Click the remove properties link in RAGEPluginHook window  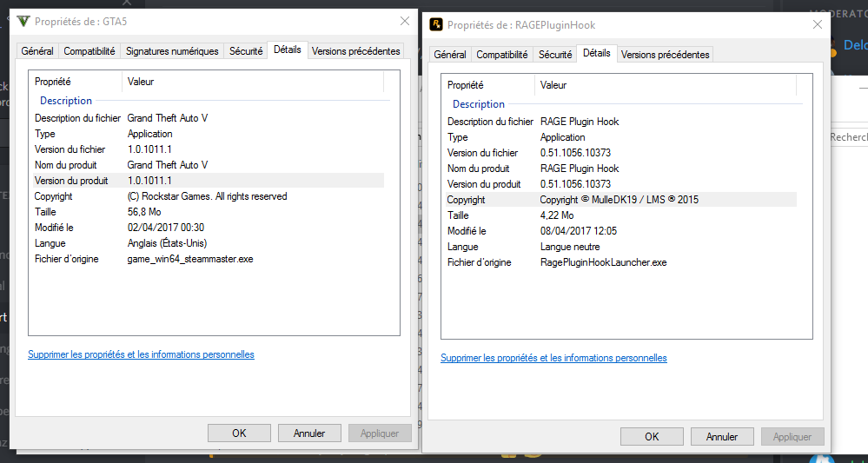coord(553,358)
